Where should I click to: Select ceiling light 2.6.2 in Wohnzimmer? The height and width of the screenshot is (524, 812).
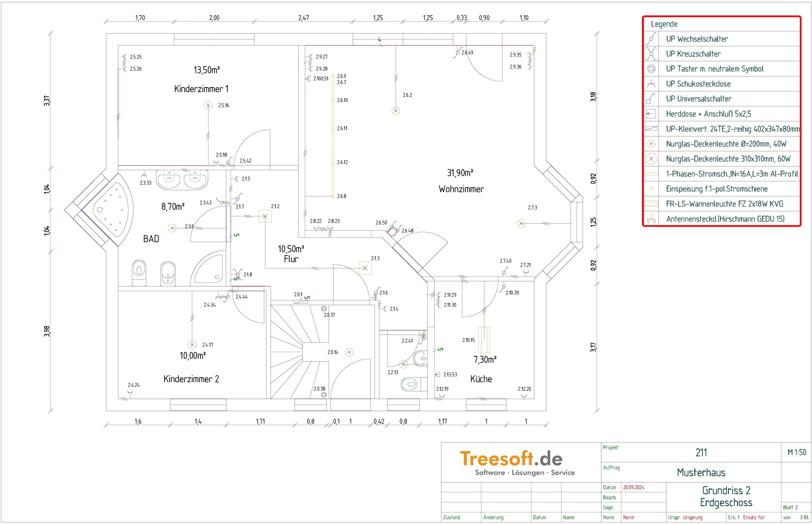[395, 111]
